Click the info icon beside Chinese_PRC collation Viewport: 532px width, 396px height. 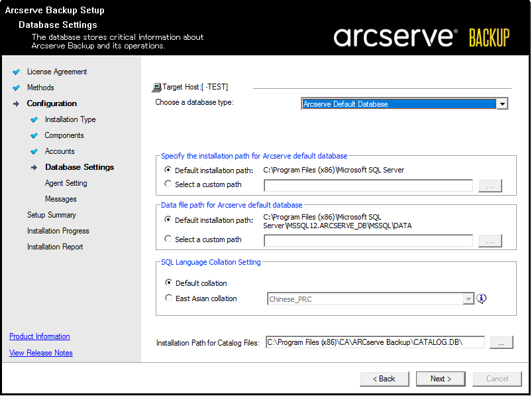pyautogui.click(x=481, y=299)
